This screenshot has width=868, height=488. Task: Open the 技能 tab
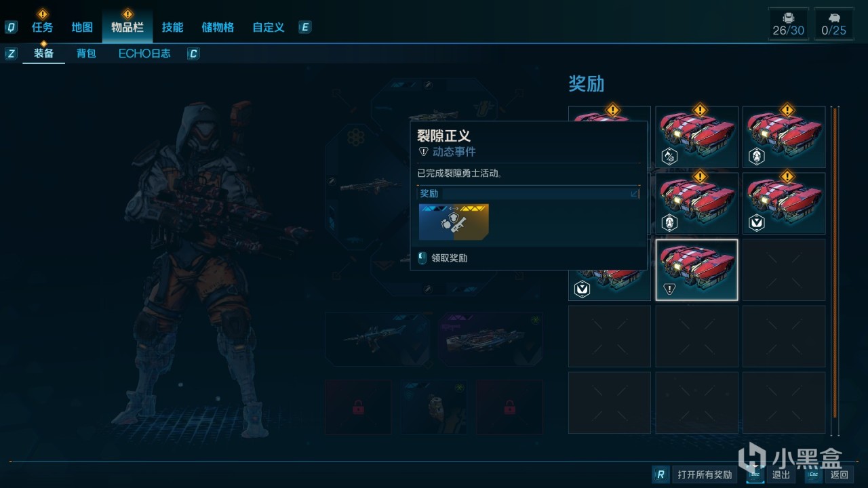click(172, 27)
